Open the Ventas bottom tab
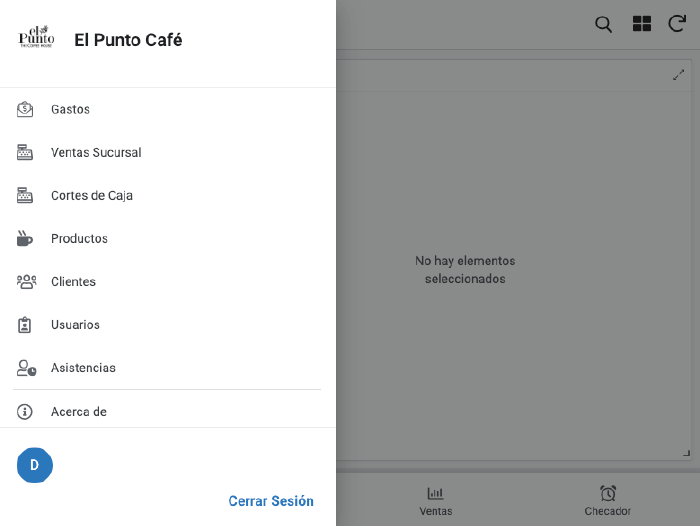Image resolution: width=700 pixels, height=526 pixels. coord(435,500)
